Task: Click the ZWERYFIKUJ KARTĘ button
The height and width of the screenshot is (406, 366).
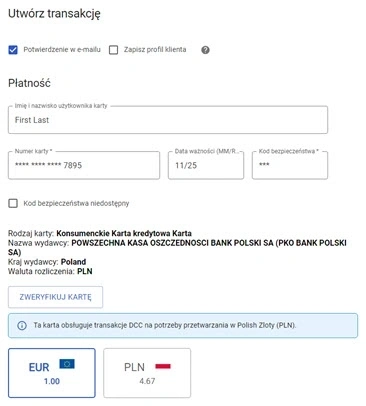Action: (55, 297)
